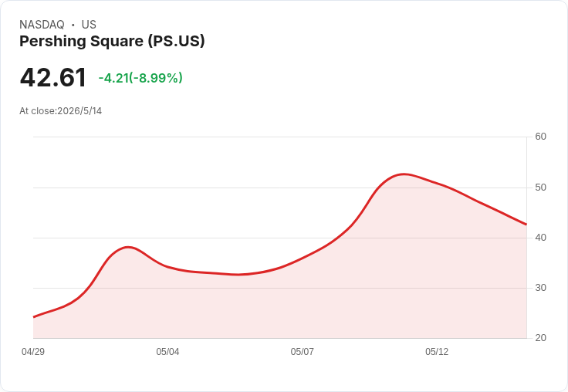The height and width of the screenshot is (392, 568).
Task: Click the 20 price axis label
Action: [540, 338]
